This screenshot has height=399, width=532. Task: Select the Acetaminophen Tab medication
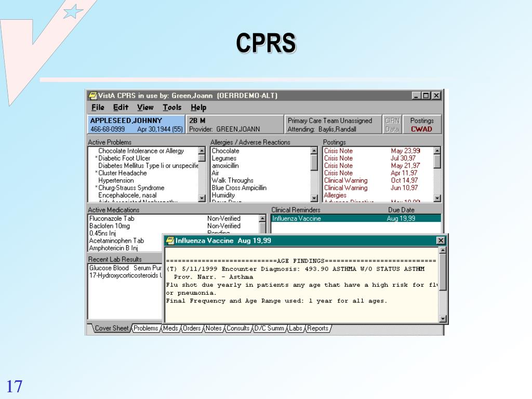coord(116,241)
